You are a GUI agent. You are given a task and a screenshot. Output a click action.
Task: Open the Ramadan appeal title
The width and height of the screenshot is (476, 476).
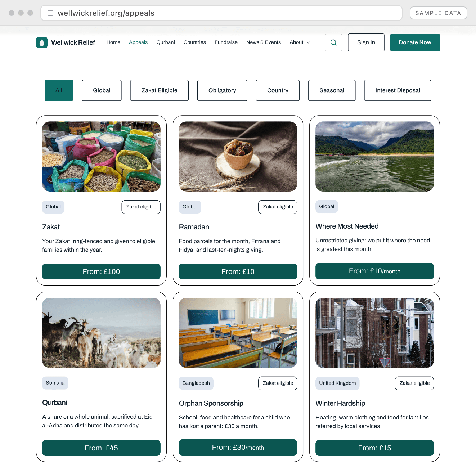pos(194,227)
